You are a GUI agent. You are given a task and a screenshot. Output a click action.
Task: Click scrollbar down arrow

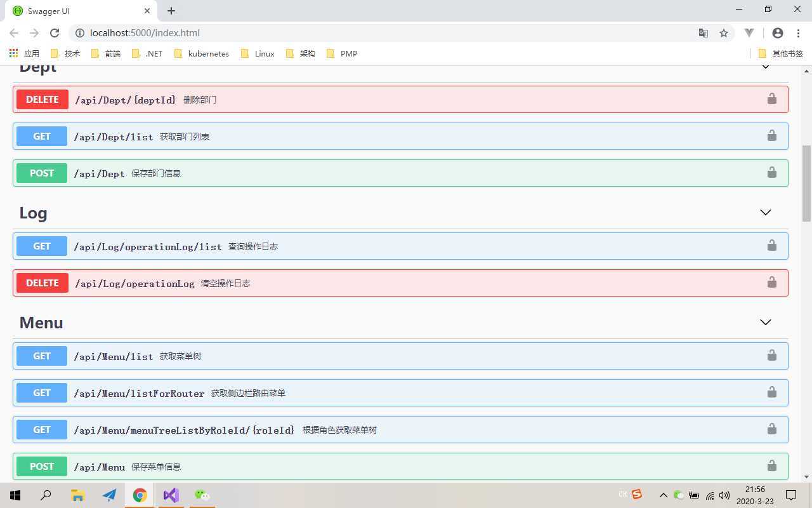(807, 476)
